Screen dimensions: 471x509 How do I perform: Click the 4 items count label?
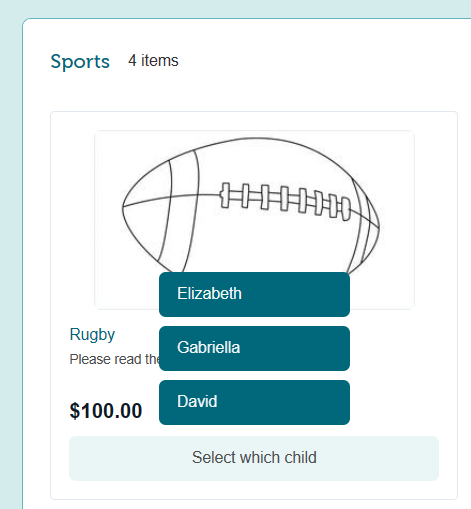click(x=153, y=61)
